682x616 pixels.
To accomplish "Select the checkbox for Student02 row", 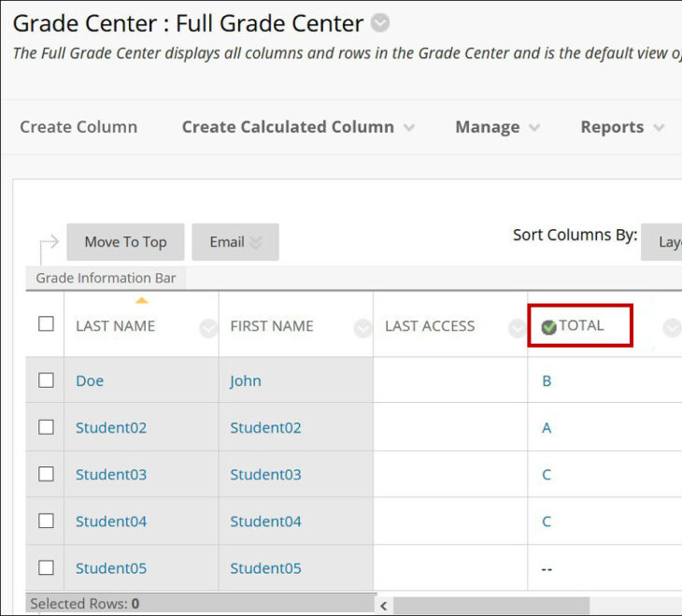I will click(x=46, y=427).
